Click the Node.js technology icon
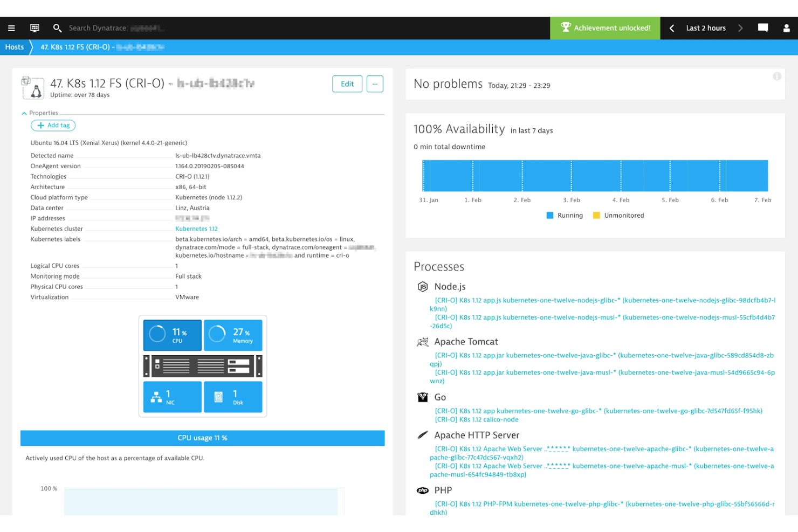This screenshot has height=532, width=798. click(423, 287)
